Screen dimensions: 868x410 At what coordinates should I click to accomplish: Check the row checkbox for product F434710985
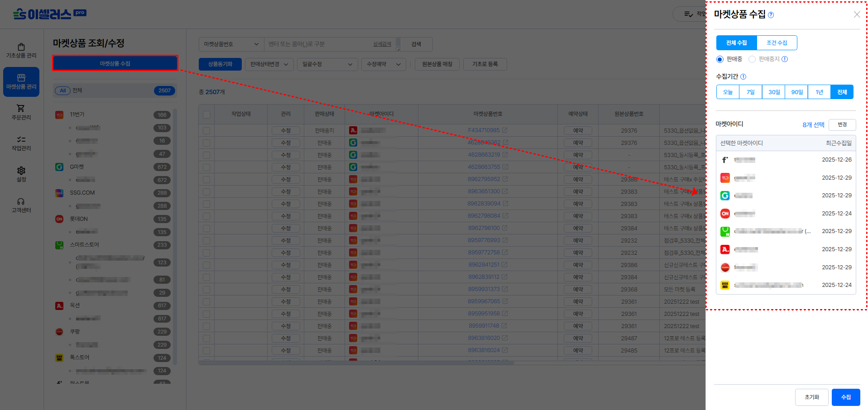coord(206,131)
